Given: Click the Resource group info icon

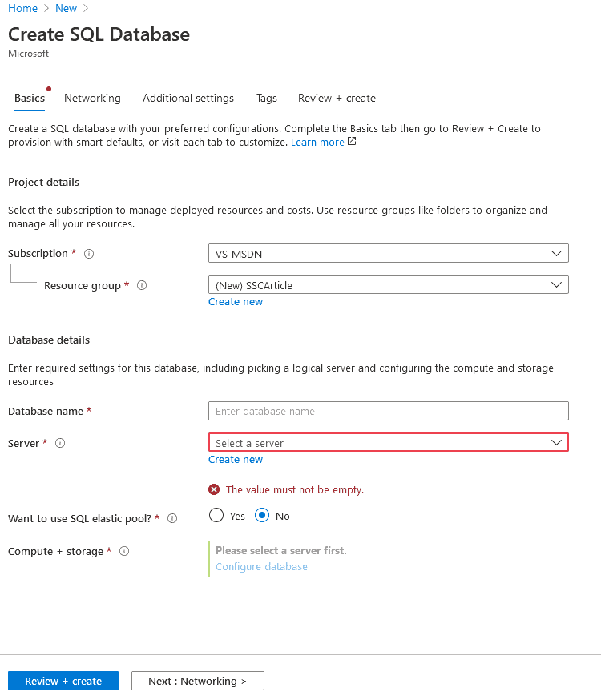Looking at the screenshot, I should coord(142,286).
